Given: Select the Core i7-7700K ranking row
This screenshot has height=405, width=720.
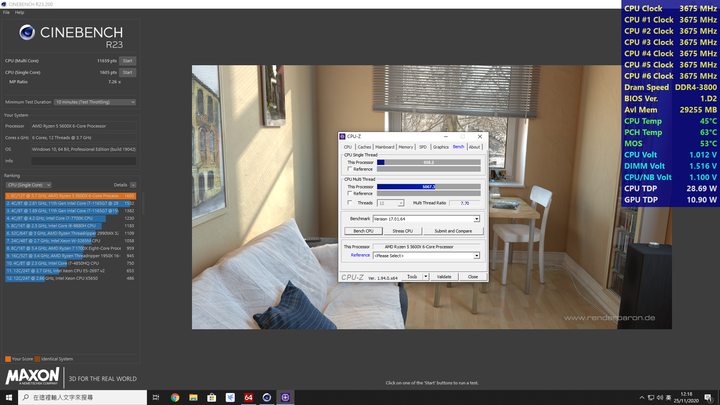Looking at the screenshot, I should 71,218.
